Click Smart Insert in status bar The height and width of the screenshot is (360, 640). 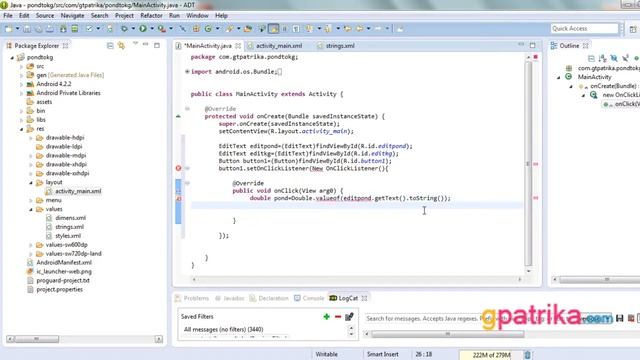(x=382, y=354)
